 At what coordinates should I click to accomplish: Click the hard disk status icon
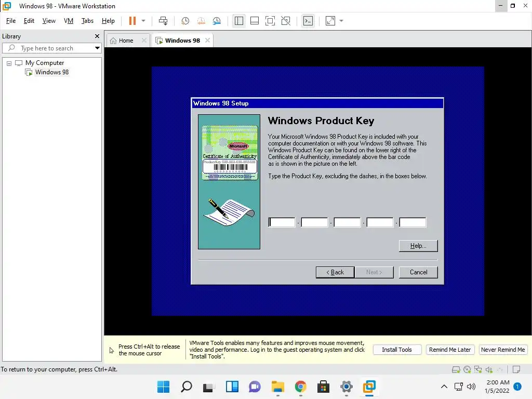tap(456, 369)
